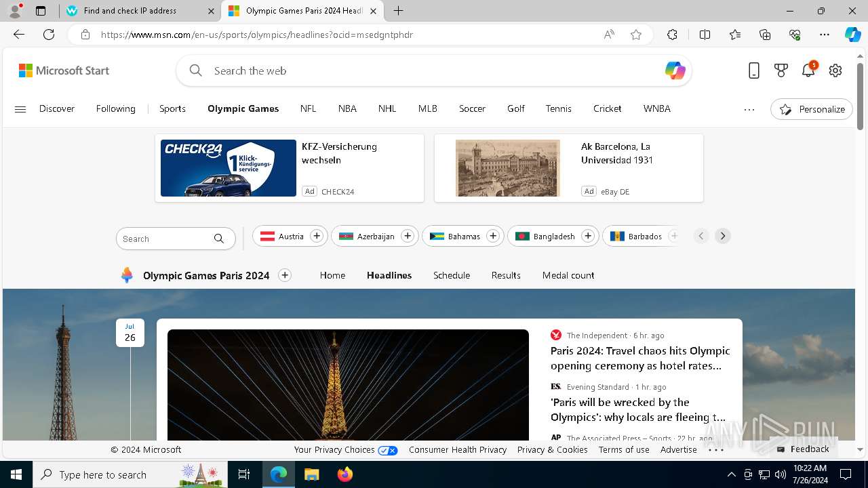868x488 pixels.
Task: Go to the Sports section
Action: [x=172, y=108]
